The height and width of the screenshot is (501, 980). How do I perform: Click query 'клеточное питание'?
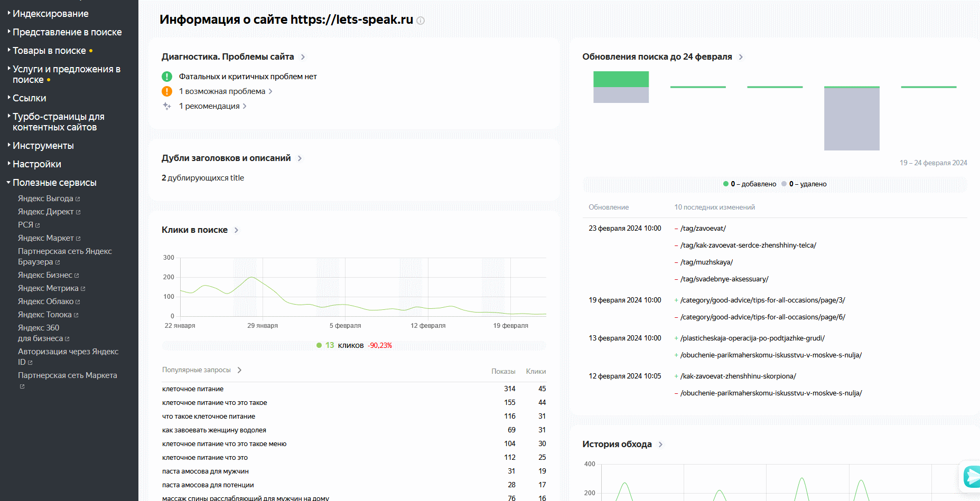pyautogui.click(x=193, y=389)
